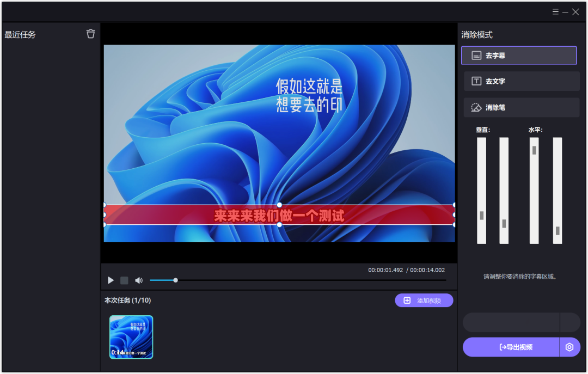This screenshot has width=588, height=374.
Task: Open the hamburger menu in title bar
Action: coord(555,12)
